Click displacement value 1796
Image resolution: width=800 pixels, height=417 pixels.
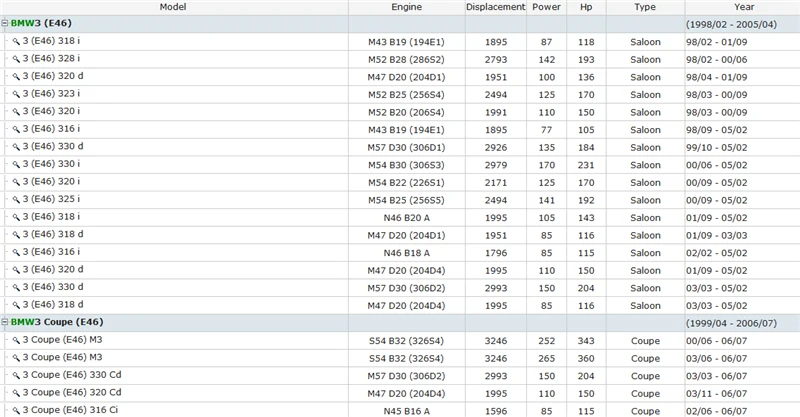[x=496, y=253]
